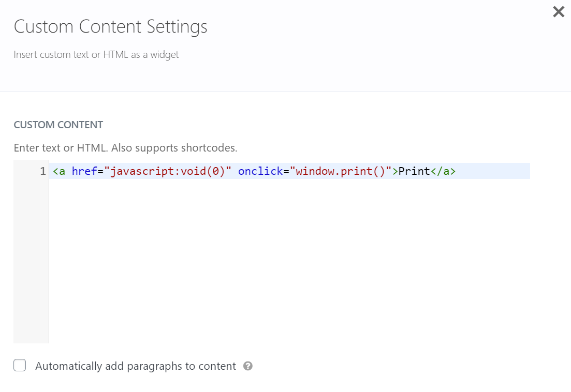Image resolution: width=571 pixels, height=392 pixels.
Task: Click the CUSTOM CONTENT field label
Action: coord(58,125)
